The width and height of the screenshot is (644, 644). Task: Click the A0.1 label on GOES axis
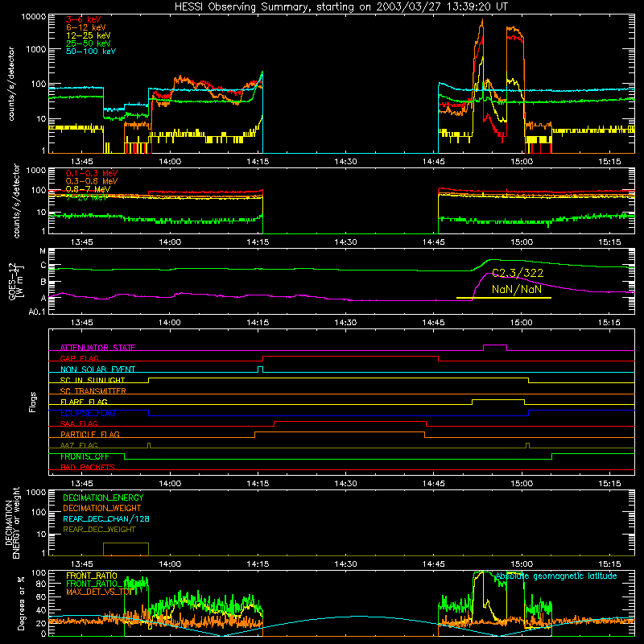[37, 312]
